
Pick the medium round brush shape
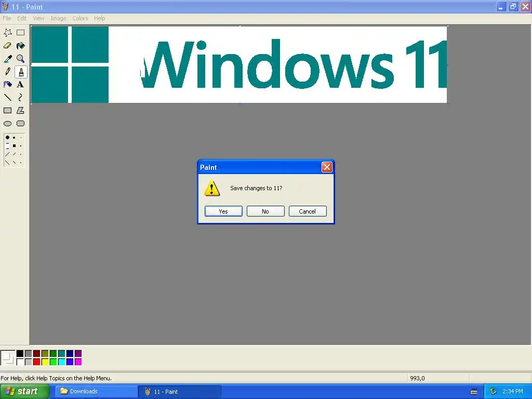pos(14,138)
